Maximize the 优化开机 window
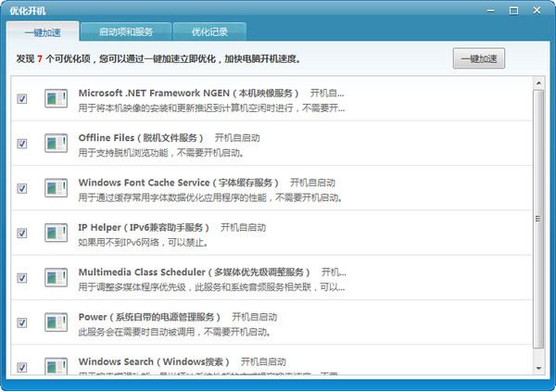The width and height of the screenshot is (556, 392). (513, 10)
